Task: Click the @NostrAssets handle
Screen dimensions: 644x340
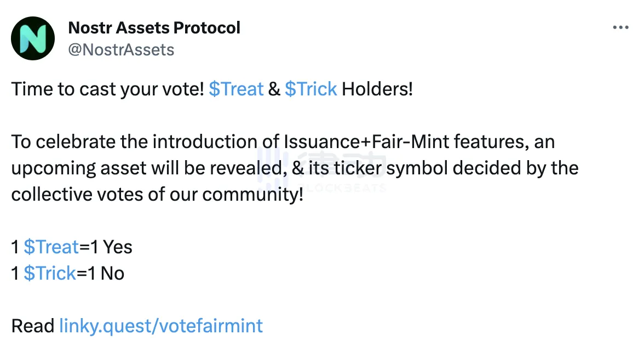Action: 121,50
